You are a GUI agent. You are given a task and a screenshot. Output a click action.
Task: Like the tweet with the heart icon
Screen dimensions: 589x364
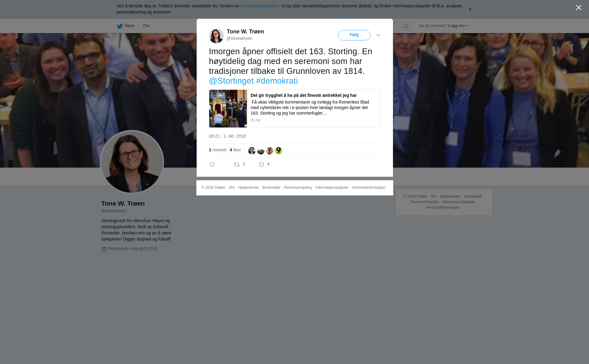[x=261, y=165]
